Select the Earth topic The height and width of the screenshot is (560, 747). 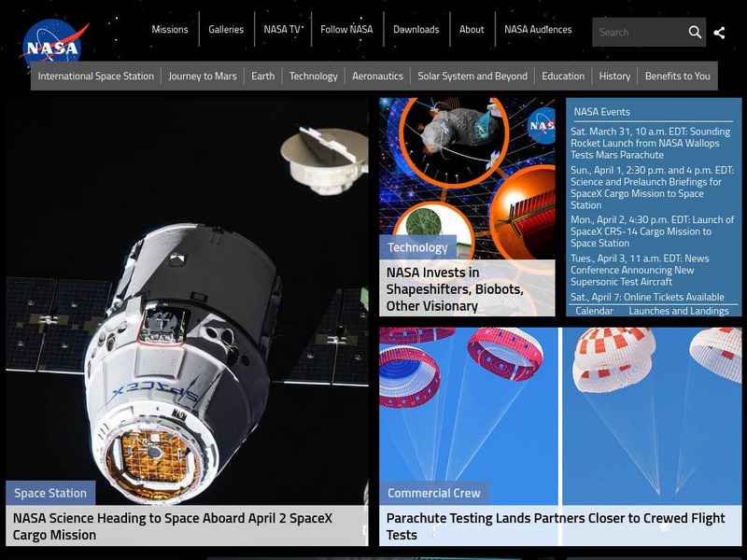[263, 77]
